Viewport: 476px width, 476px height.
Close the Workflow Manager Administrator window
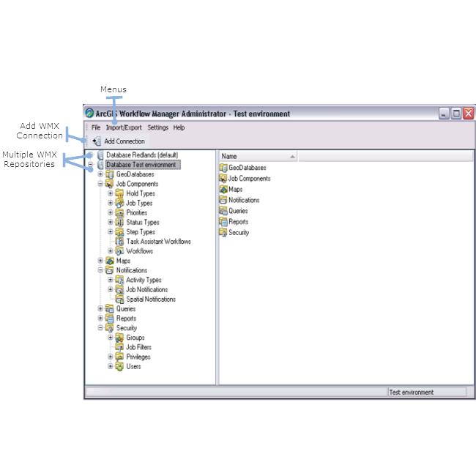click(469, 114)
